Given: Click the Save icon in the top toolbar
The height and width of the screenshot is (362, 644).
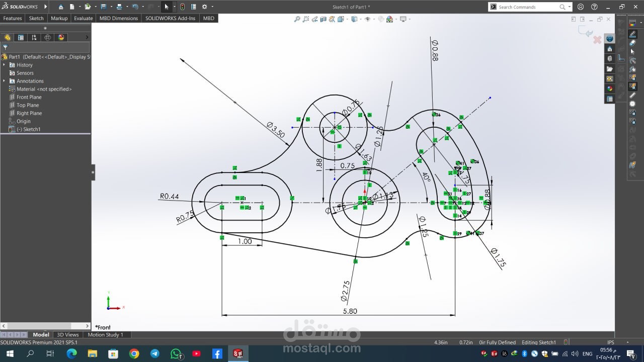Looking at the screenshot, I should click(x=103, y=7).
